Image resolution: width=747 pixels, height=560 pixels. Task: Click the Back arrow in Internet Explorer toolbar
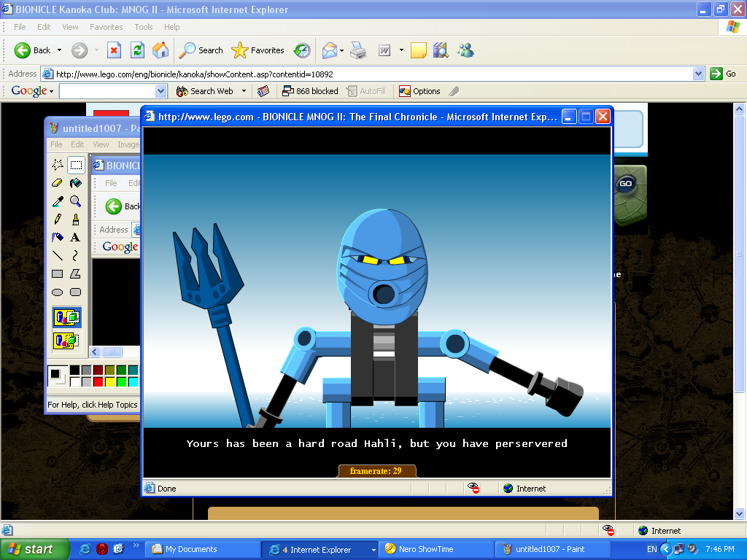tap(23, 50)
